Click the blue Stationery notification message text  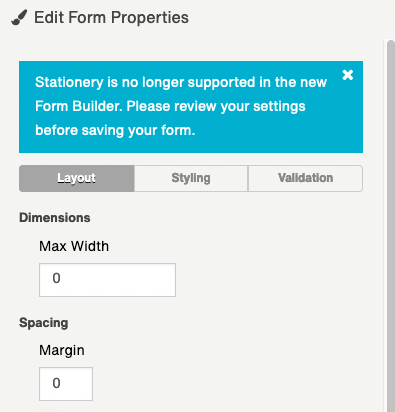181,106
